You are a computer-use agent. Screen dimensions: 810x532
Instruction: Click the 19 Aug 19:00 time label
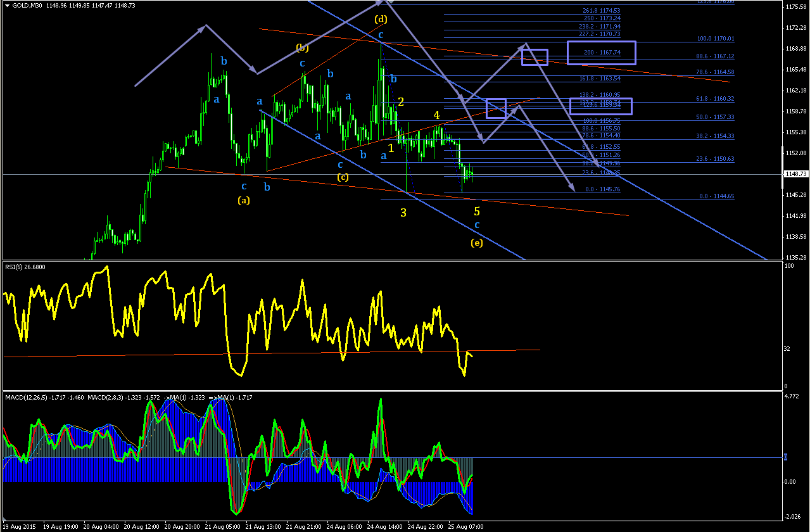(x=61, y=526)
